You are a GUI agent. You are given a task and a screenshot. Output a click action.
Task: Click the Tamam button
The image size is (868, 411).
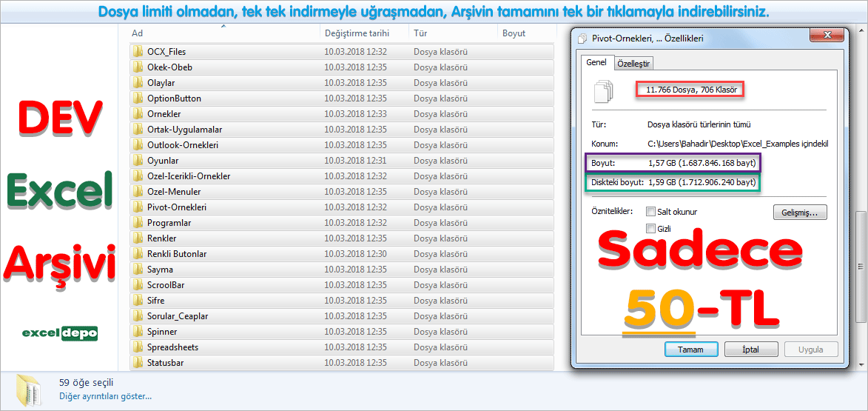tap(690, 350)
